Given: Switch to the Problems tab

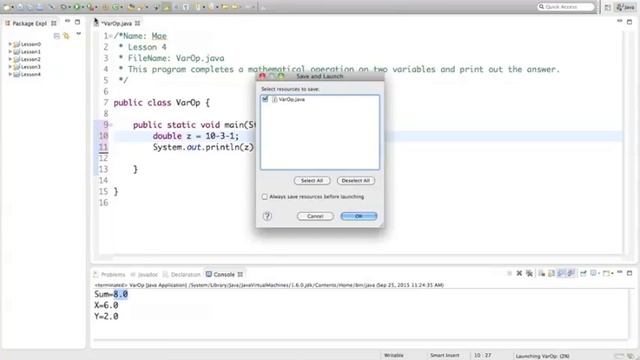Looking at the screenshot, I should 109,275.
